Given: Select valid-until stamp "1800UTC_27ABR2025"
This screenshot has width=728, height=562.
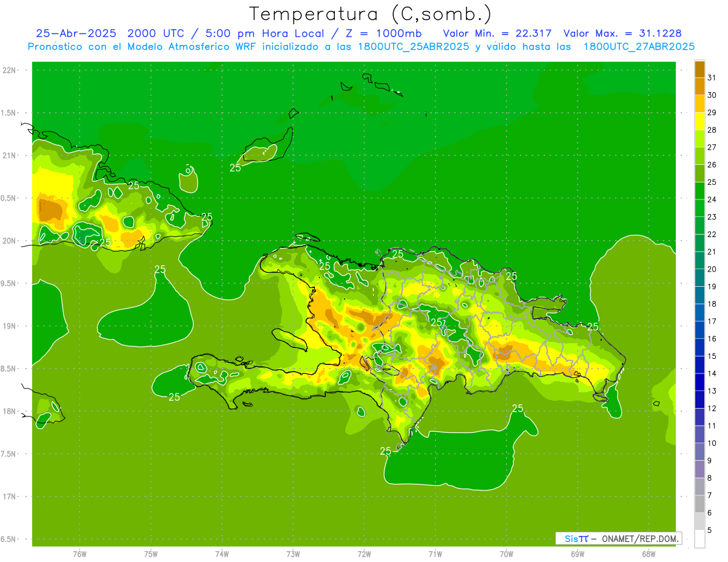Looking at the screenshot, I should (x=639, y=47).
